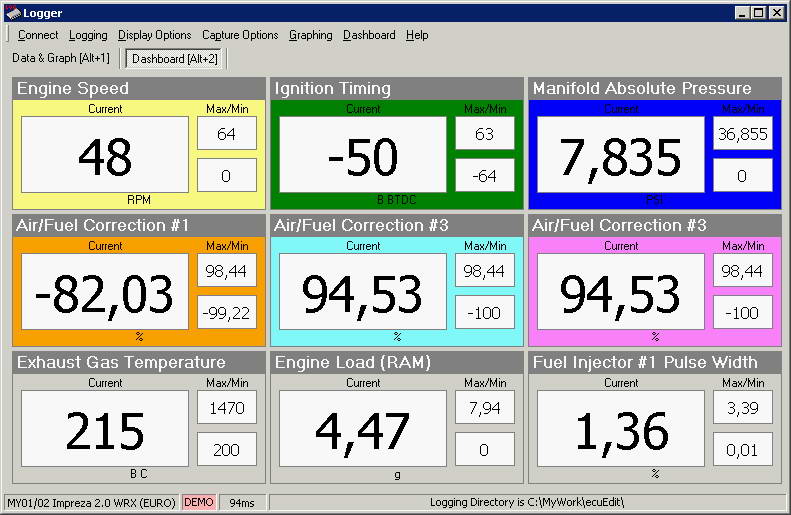Click the Logger app icon in title bar

(12, 13)
